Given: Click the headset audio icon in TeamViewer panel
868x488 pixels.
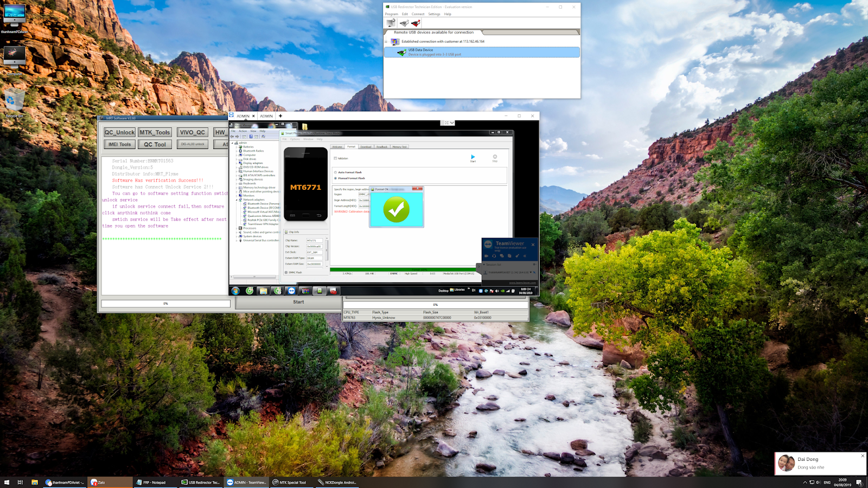Looking at the screenshot, I should click(494, 256).
